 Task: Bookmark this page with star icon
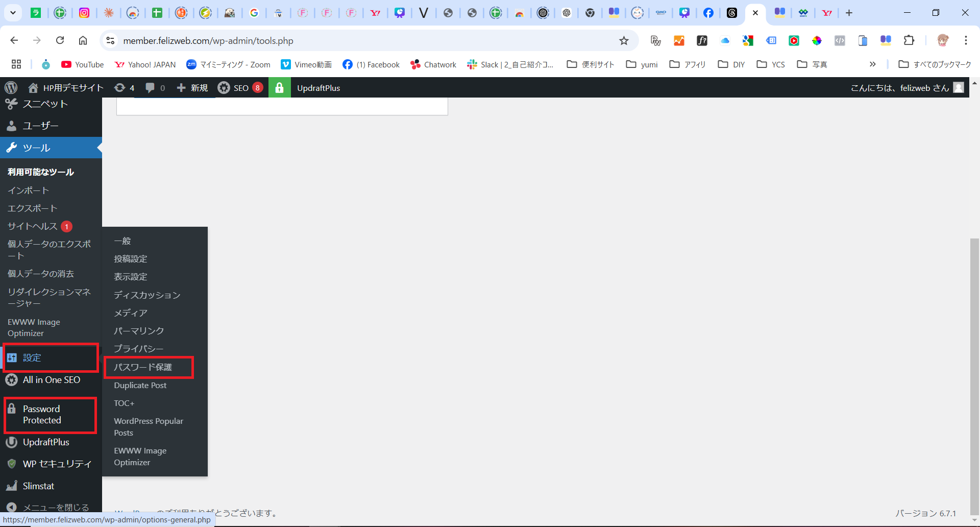[x=624, y=40]
